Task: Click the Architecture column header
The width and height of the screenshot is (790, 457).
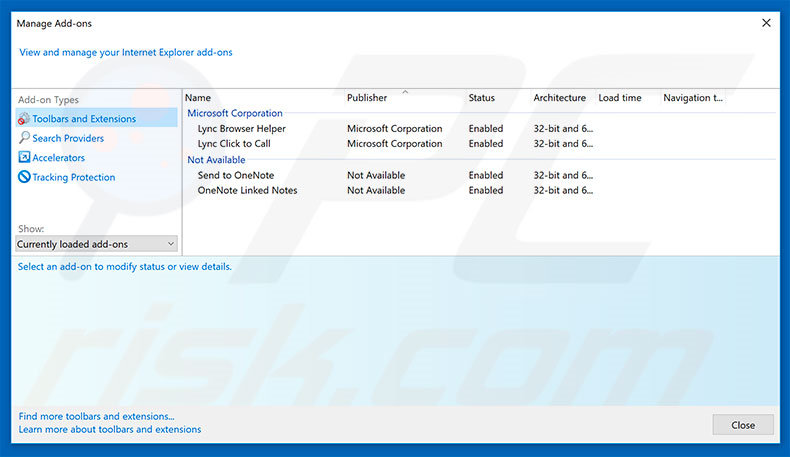Action: point(559,98)
